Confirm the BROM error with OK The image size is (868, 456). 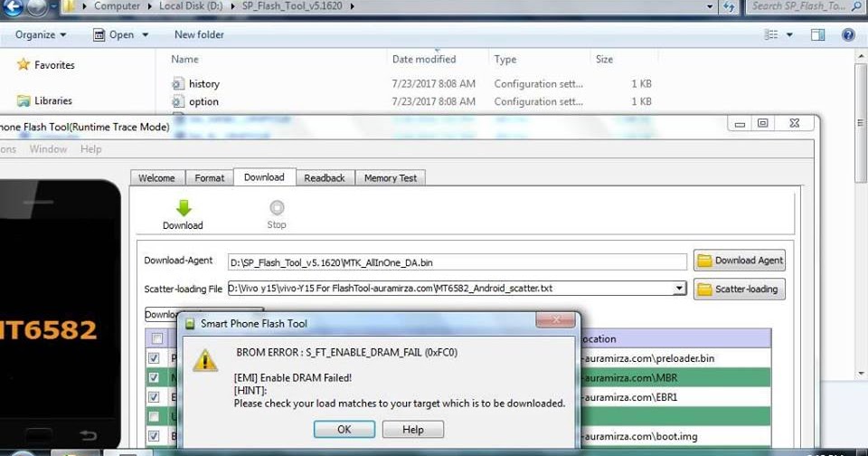coord(344,430)
